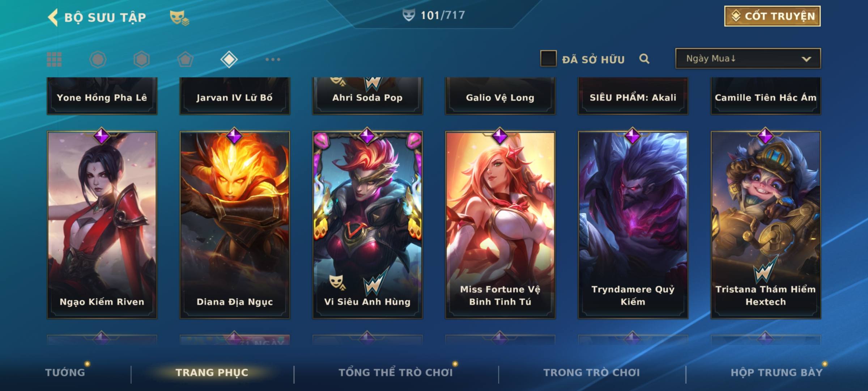Switch to the Tướng tab
868x391 pixels.
65,373
